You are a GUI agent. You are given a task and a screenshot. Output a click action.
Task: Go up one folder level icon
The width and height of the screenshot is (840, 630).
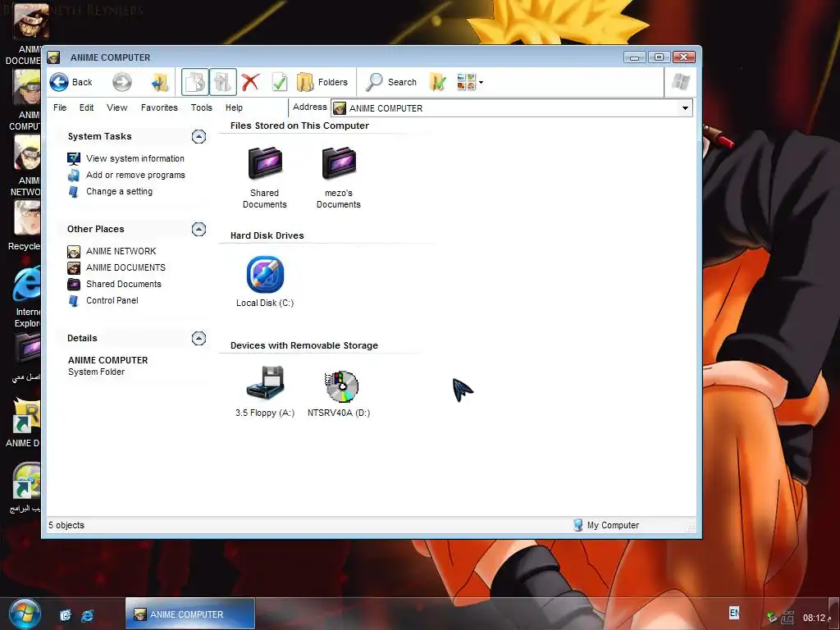pyautogui.click(x=160, y=82)
